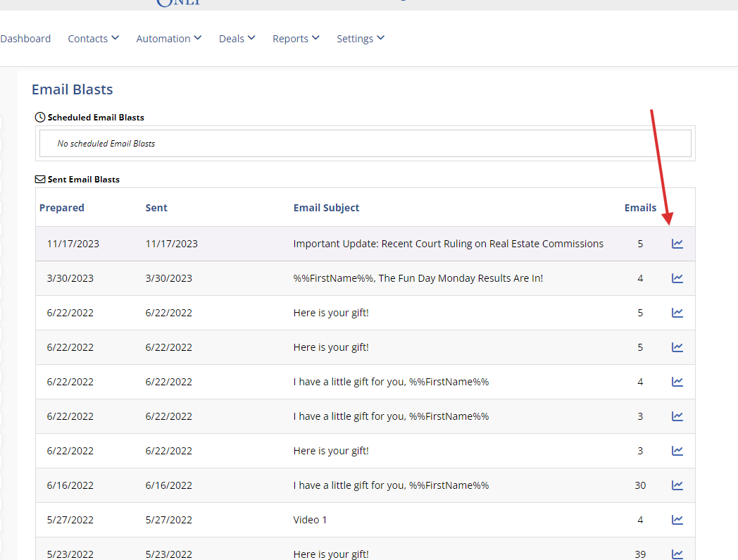Click the 6/16/2022 prepared date
This screenshot has width=738, height=560.
(x=70, y=485)
